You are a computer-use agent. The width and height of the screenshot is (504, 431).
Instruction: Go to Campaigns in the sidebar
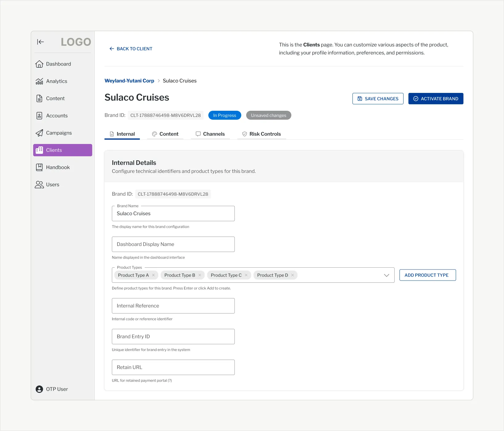(63, 133)
